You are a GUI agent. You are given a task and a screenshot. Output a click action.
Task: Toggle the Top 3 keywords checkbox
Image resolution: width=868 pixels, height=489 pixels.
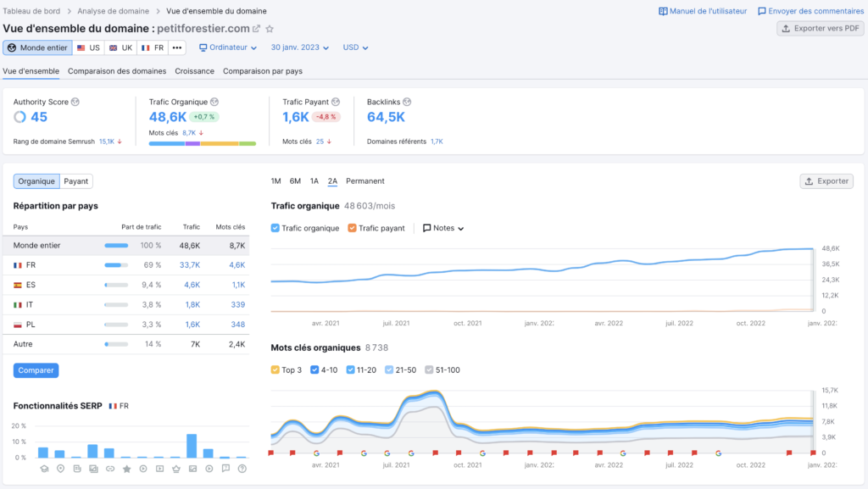[x=275, y=370]
